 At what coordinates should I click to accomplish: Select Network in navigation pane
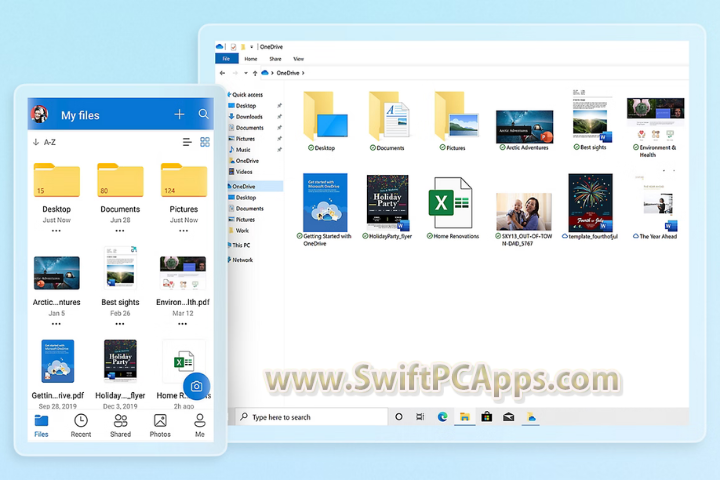coord(242,260)
